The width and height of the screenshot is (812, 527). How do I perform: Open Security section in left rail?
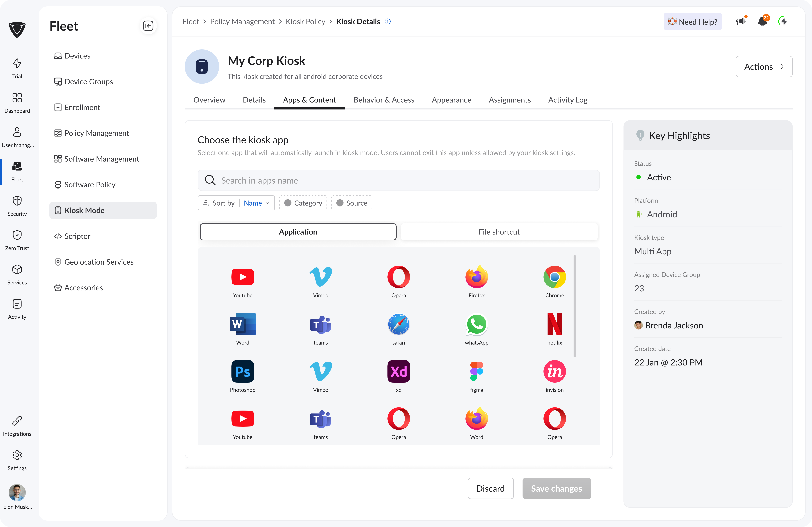point(17,206)
